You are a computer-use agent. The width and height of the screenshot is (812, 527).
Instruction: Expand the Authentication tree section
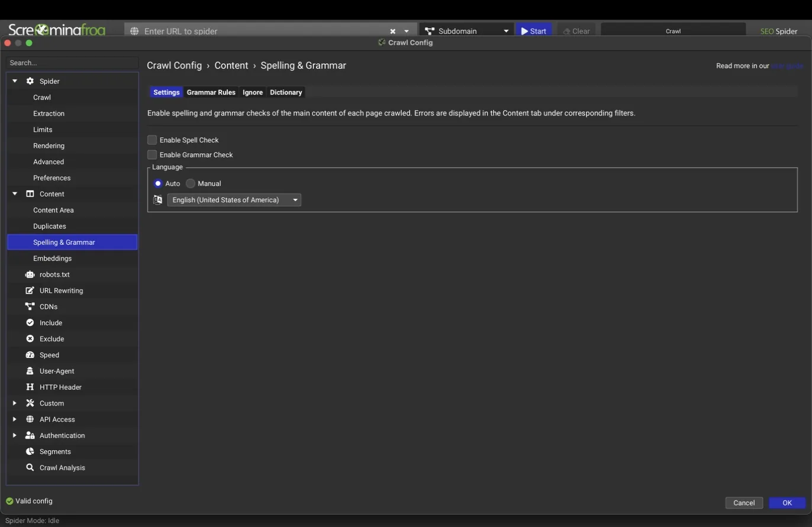click(15, 435)
